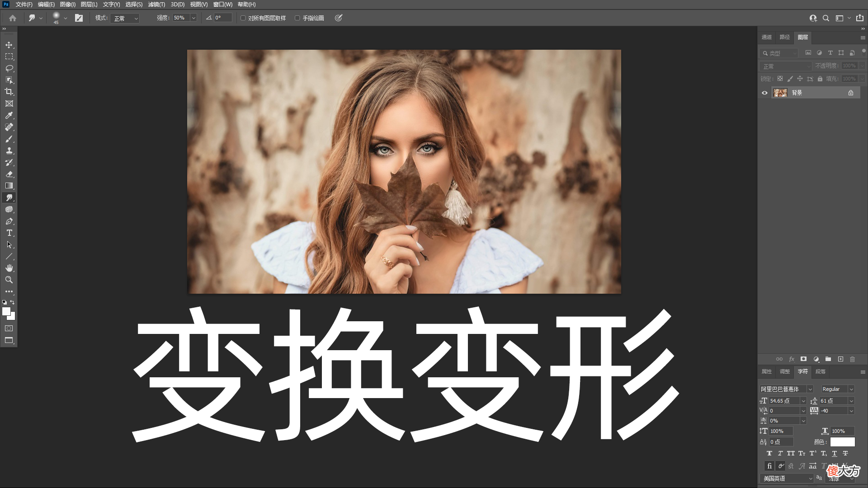Screen dimensions: 868x488
Task: Open the 图层(L) menu
Action: point(89,5)
